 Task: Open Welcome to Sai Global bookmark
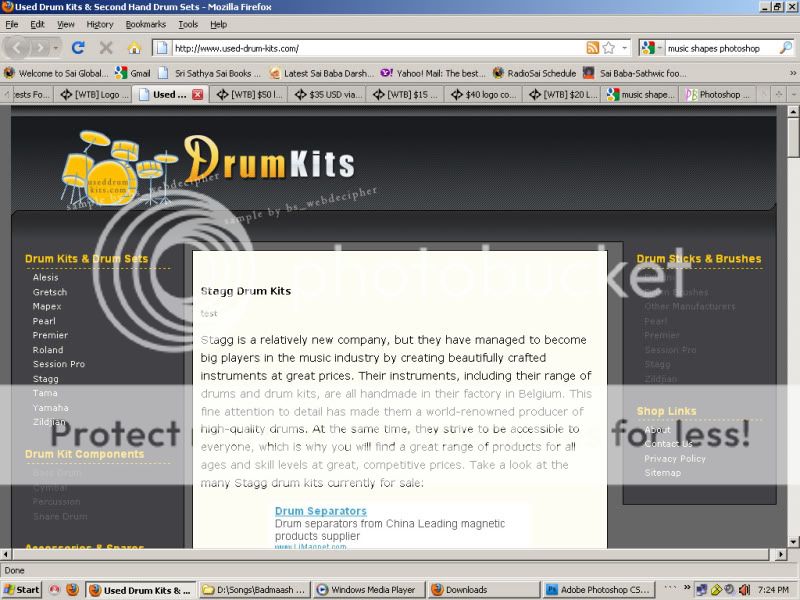coord(56,73)
